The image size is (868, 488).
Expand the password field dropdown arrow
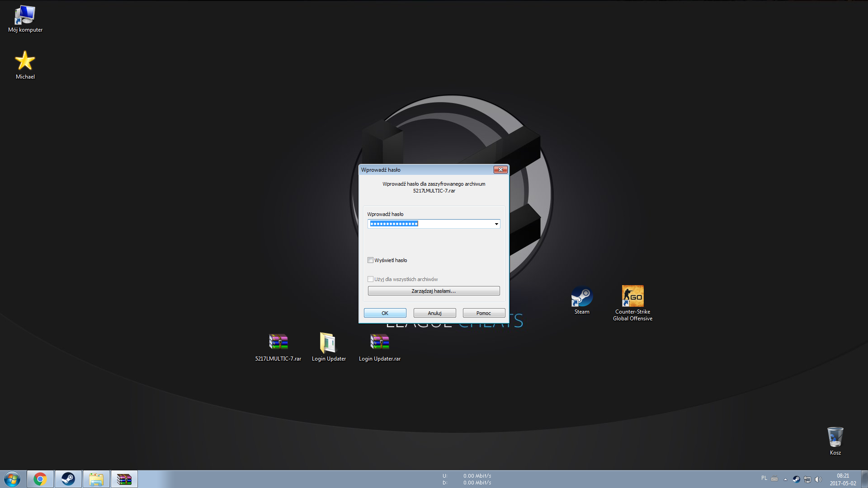(x=496, y=224)
